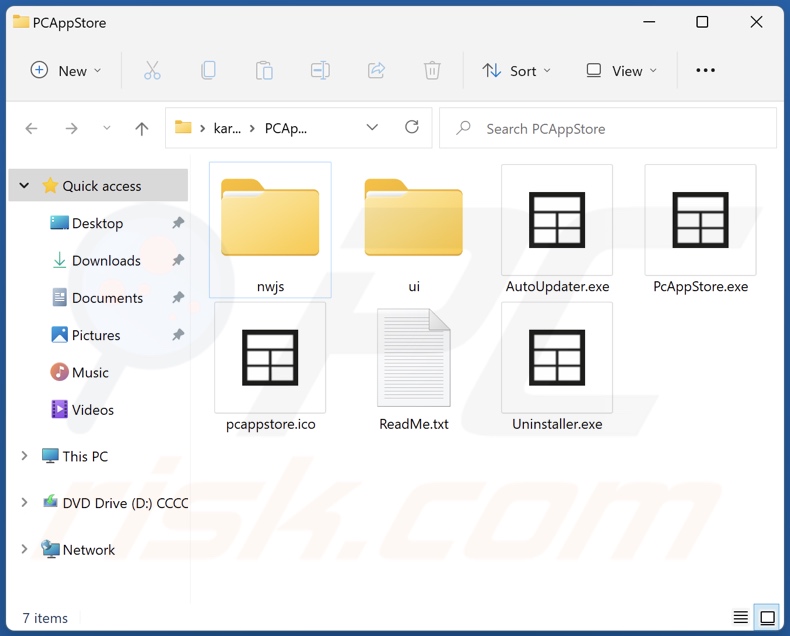Unpin Pictures using its pin icon
This screenshot has width=790, height=636.
coord(178,335)
